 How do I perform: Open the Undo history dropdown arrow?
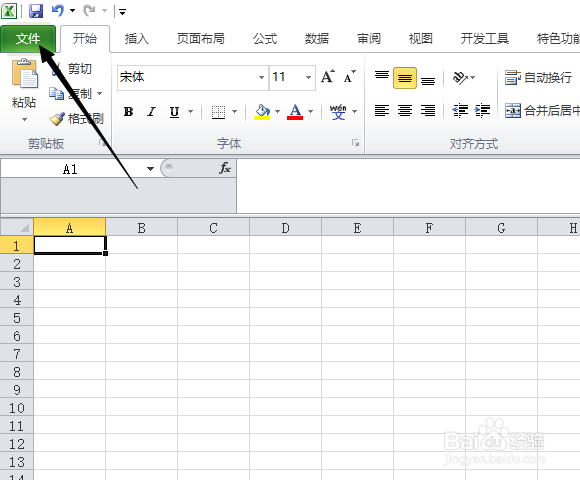pyautogui.click(x=72, y=11)
